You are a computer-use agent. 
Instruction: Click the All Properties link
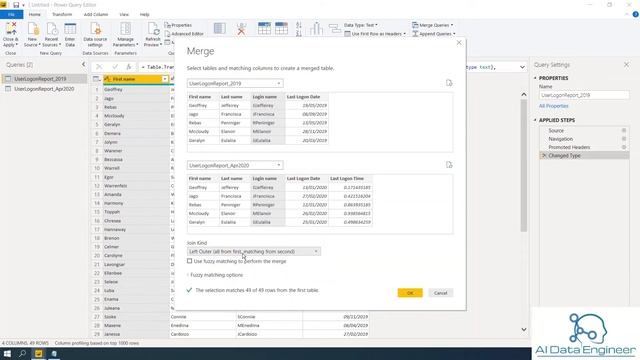(553, 106)
